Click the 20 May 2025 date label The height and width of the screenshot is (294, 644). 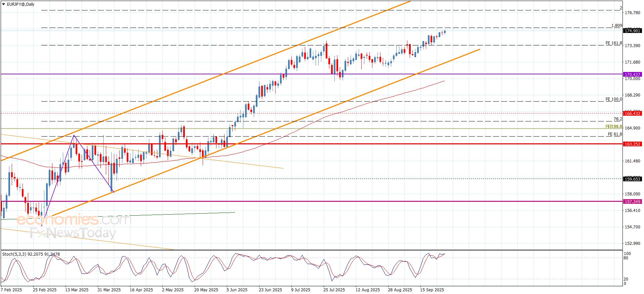tap(206, 290)
